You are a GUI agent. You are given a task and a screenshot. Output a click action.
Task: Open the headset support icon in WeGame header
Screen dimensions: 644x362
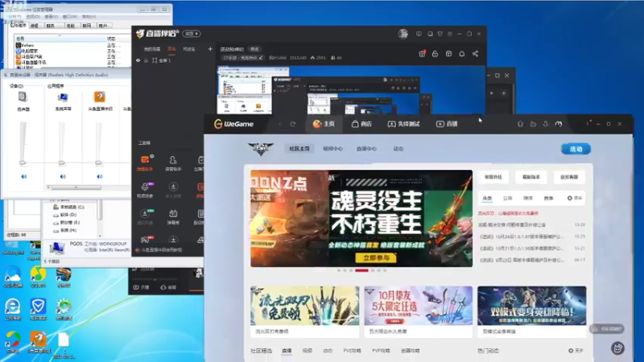[520, 124]
